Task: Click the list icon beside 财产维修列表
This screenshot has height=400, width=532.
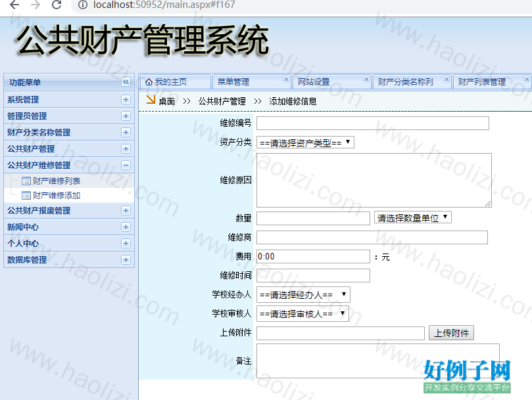Action: point(26,181)
